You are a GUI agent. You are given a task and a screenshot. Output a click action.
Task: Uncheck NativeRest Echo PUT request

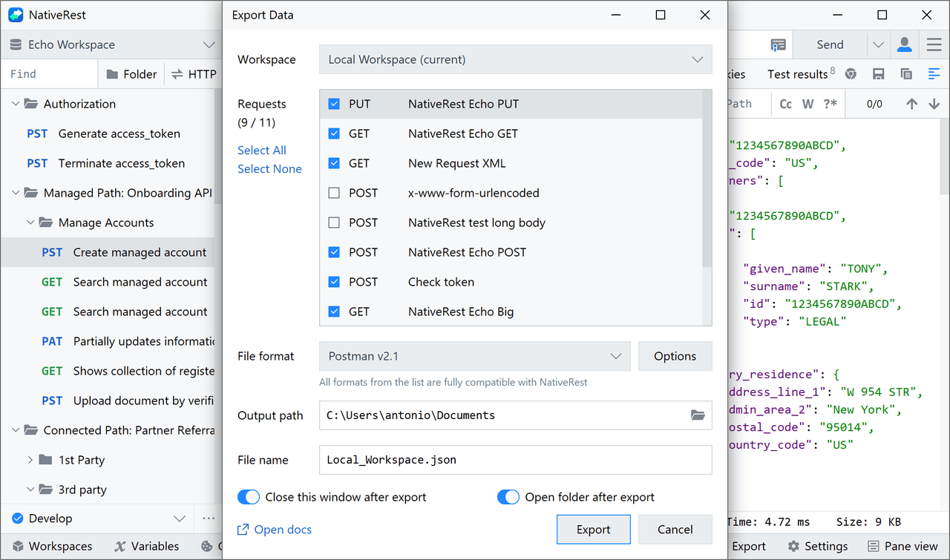click(334, 104)
